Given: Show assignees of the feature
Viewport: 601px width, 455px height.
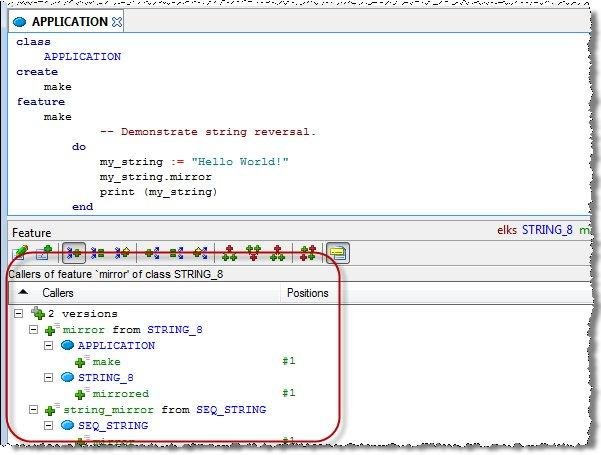Looking at the screenshot, I should point(176,253).
